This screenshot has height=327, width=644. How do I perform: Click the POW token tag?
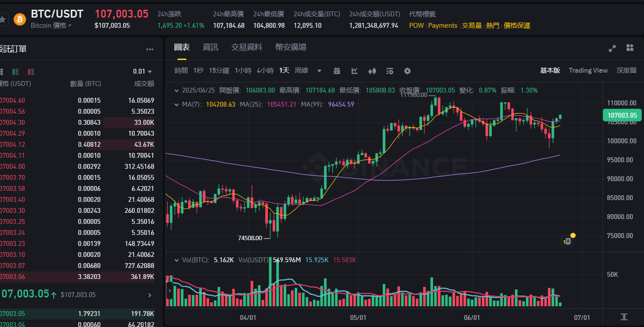(416, 26)
